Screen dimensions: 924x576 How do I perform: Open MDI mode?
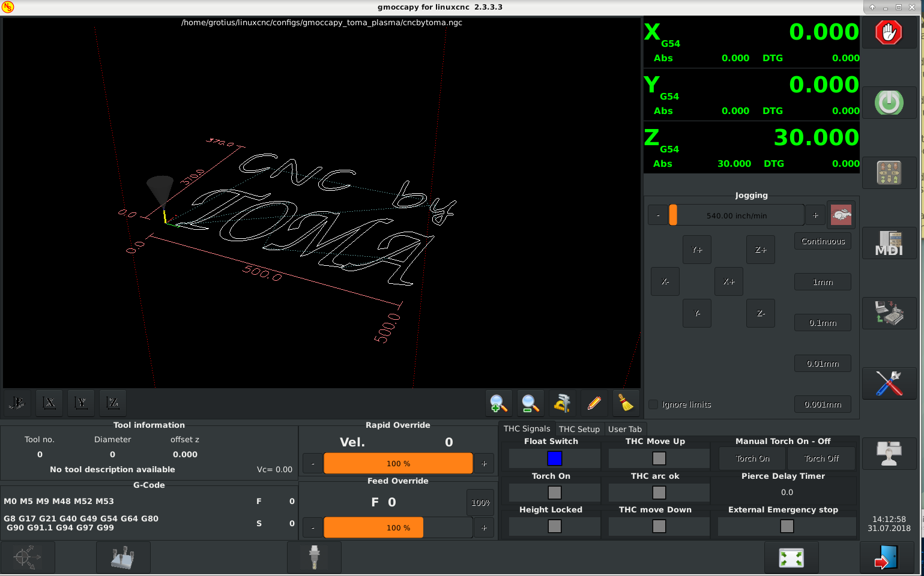tap(889, 243)
